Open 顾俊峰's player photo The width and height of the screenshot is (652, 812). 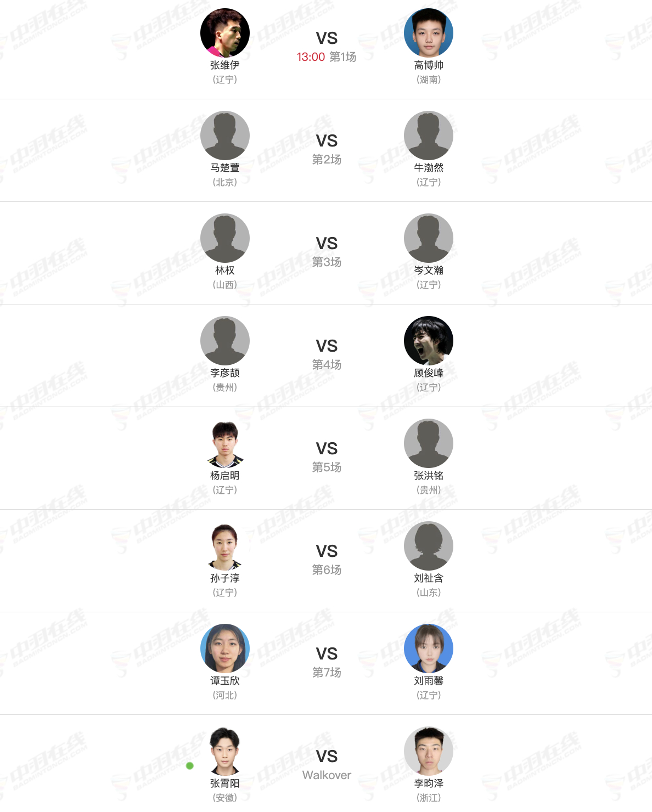click(x=429, y=341)
